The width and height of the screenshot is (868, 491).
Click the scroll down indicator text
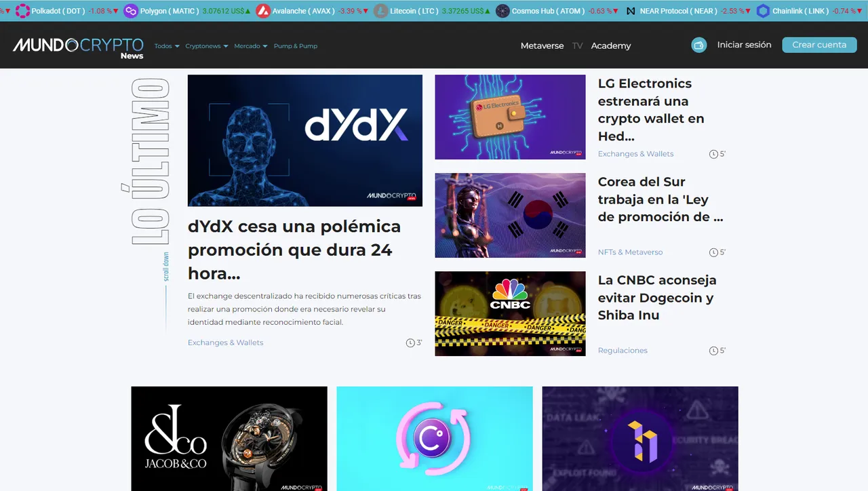pyautogui.click(x=165, y=267)
